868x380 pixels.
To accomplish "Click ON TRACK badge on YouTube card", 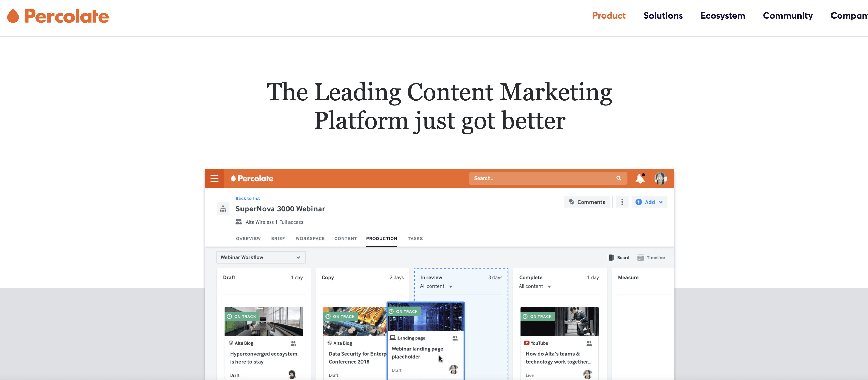I will [x=537, y=317].
